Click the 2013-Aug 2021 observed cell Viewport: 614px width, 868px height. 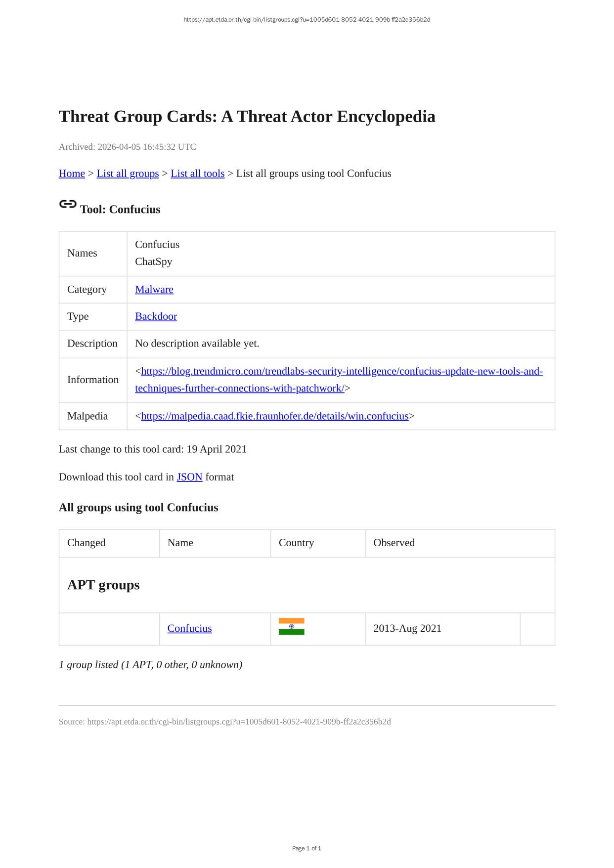coord(407,628)
